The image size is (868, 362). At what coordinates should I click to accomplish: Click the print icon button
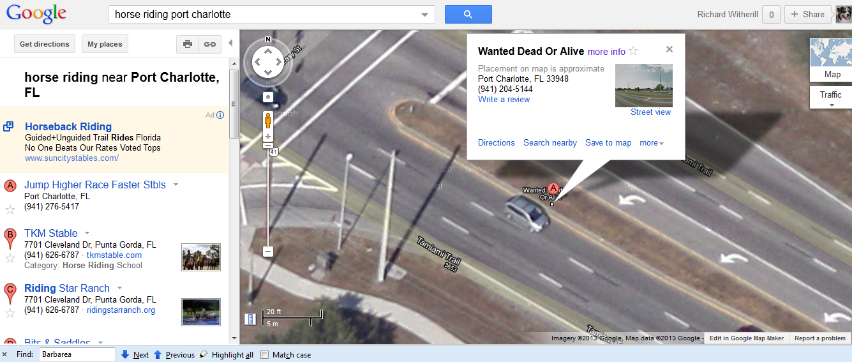point(187,44)
